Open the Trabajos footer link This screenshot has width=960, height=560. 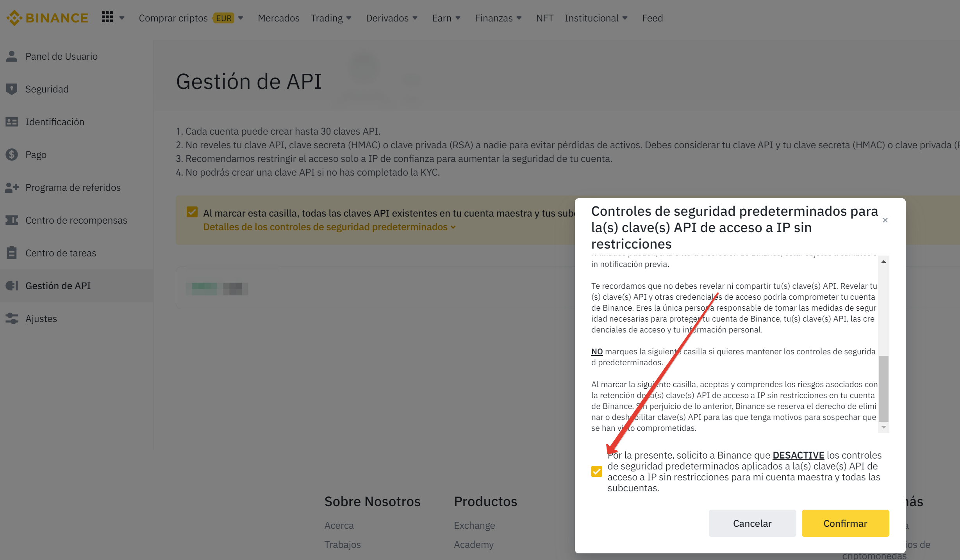coord(343,544)
